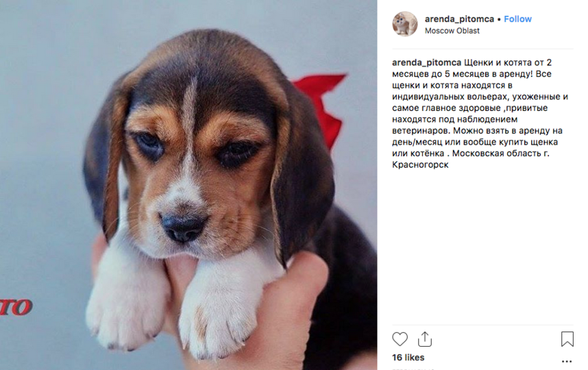
Task: Open the three-dot more options menu
Action: [567, 361]
